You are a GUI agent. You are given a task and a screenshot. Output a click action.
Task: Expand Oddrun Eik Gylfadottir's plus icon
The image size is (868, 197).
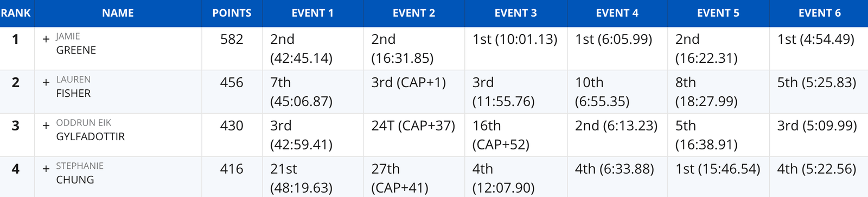click(x=46, y=126)
